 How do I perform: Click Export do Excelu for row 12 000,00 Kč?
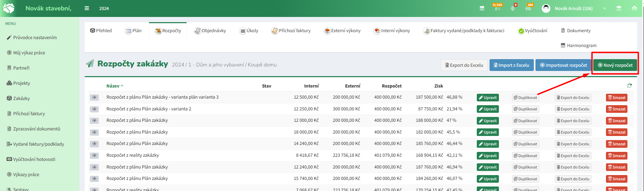(x=573, y=121)
